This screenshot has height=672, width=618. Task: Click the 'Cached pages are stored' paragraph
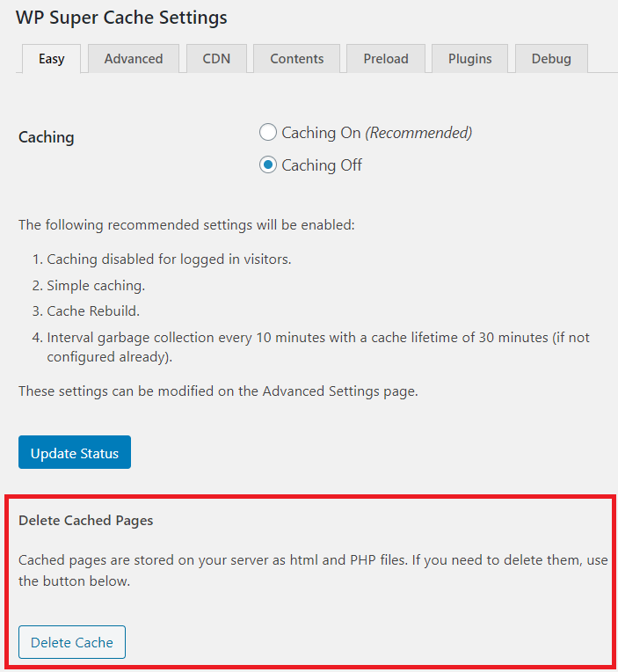313,570
